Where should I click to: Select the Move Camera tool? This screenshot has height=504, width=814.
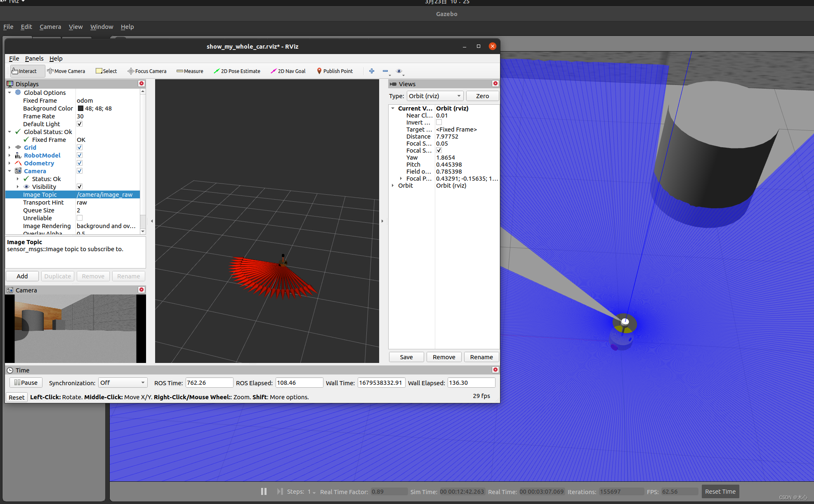(66, 71)
